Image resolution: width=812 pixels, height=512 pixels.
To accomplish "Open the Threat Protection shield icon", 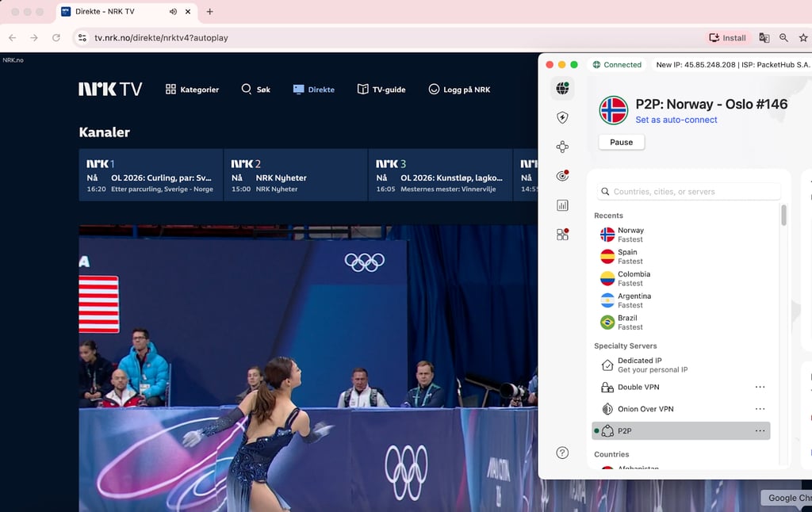I will coord(562,117).
